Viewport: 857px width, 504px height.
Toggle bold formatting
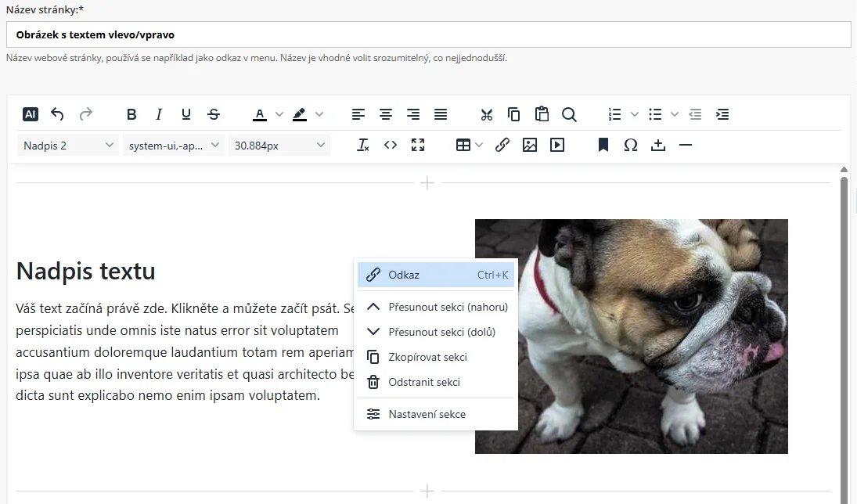pyautogui.click(x=131, y=114)
